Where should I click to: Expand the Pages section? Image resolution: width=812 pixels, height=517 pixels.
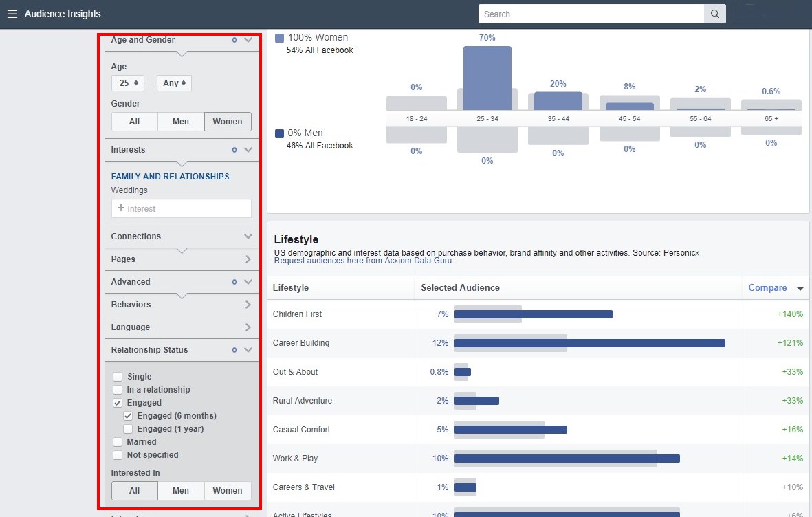pos(248,258)
